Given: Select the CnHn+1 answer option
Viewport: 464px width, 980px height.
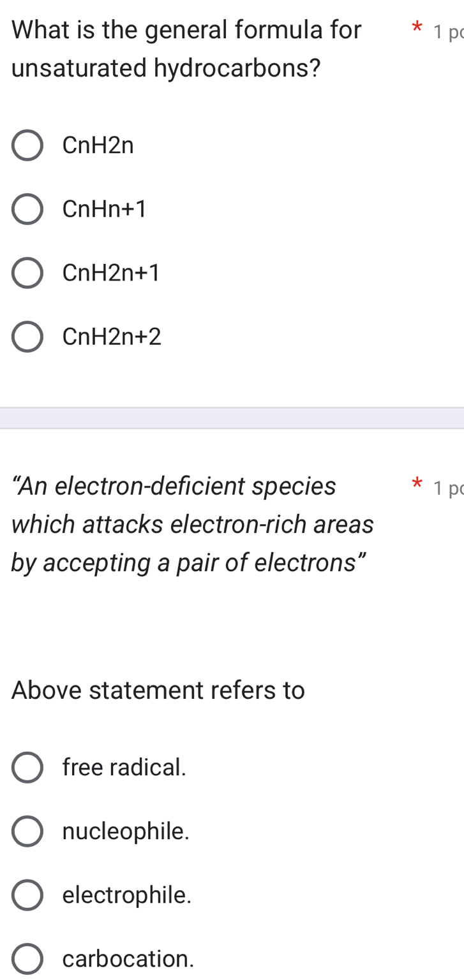Looking at the screenshot, I should click(x=27, y=208).
